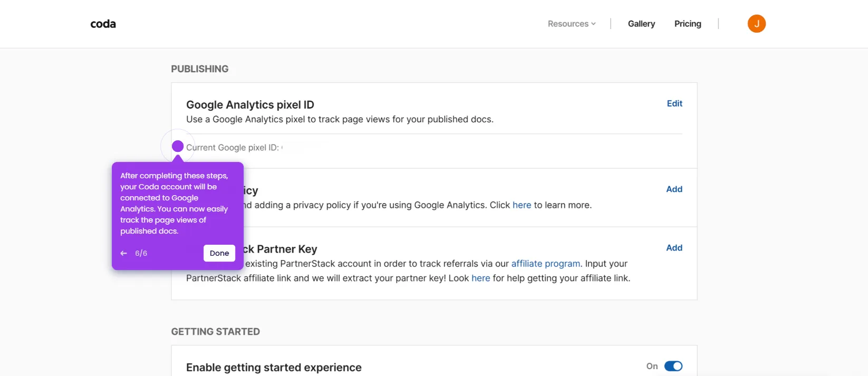This screenshot has height=376, width=868.
Task: Click the Enable getting started experience heading
Action: 274,367
